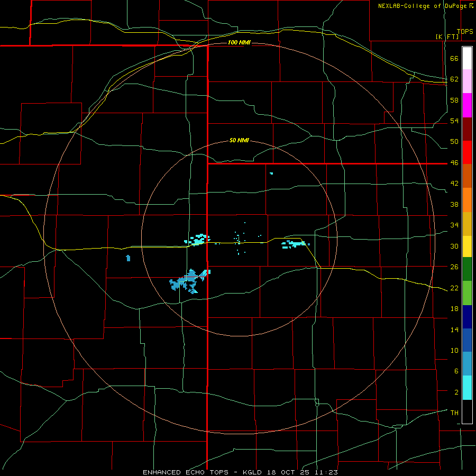
Task: Click the dark orange legend swatch near 42
Action: (x=467, y=176)
